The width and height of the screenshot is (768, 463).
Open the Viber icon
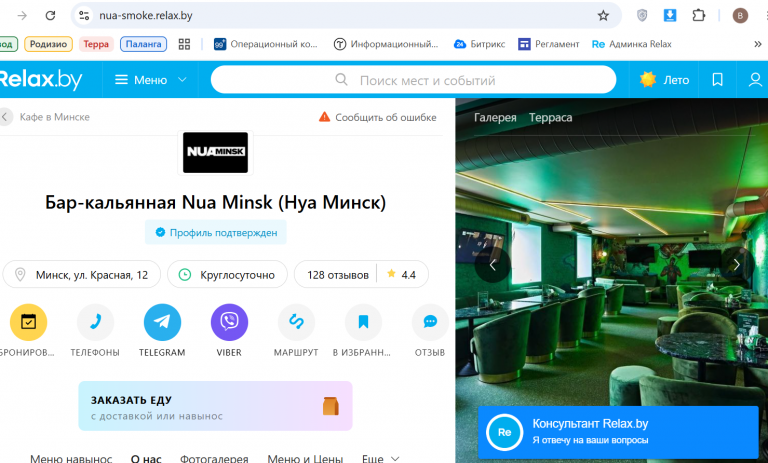pyautogui.click(x=229, y=322)
